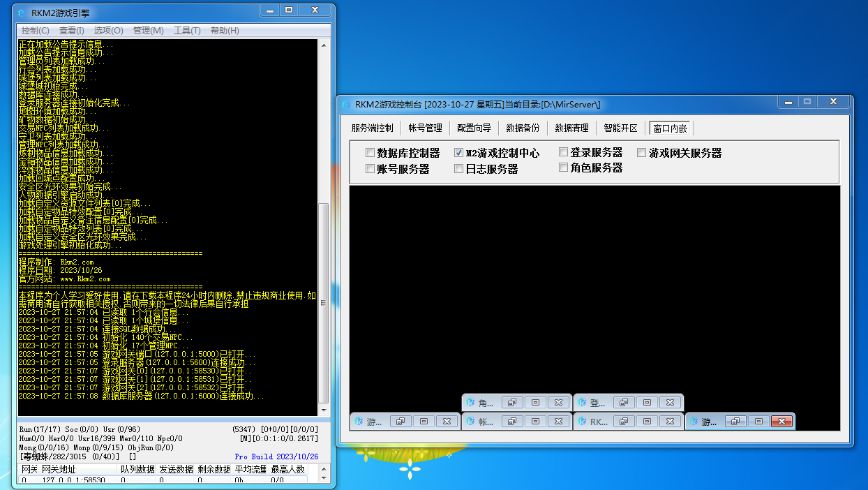Click the log console scrollbar down arrow

click(x=323, y=413)
